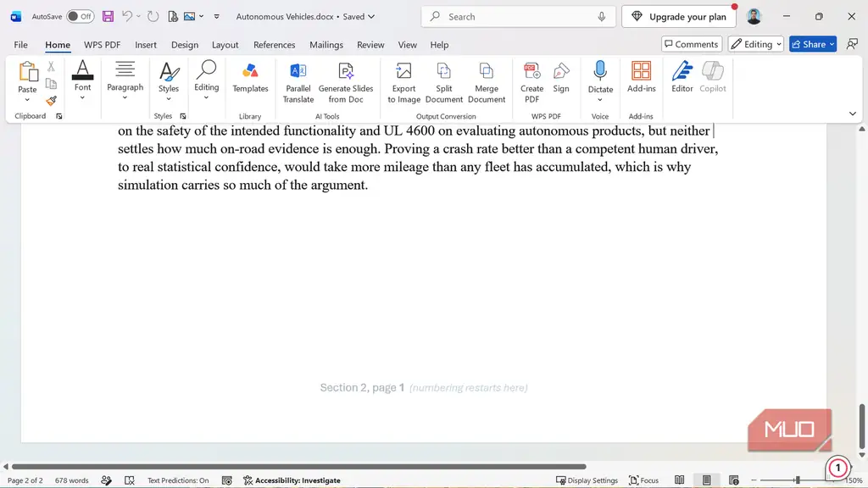The width and height of the screenshot is (868, 488).
Task: Toggle Text Predictions in status bar
Action: coord(178,480)
